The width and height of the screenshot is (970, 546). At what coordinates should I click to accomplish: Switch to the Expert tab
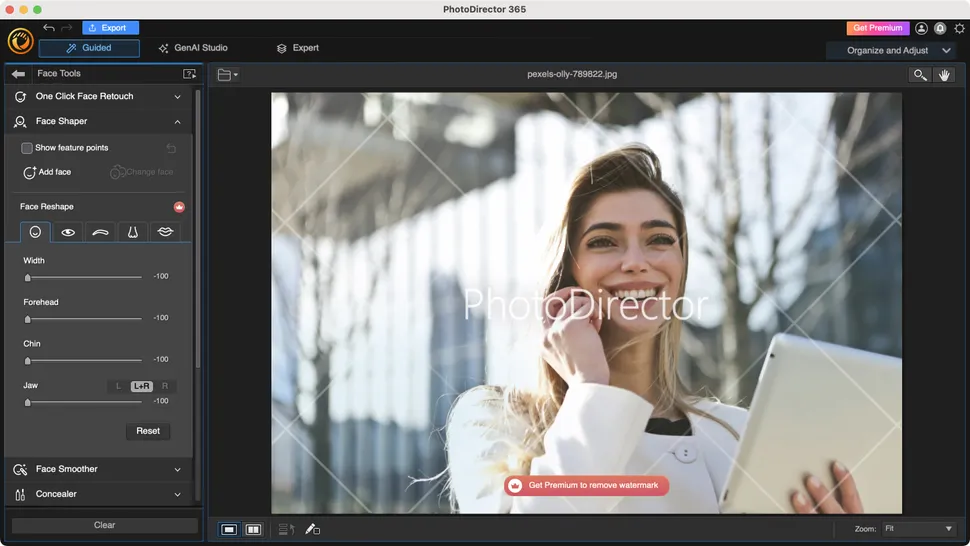298,48
